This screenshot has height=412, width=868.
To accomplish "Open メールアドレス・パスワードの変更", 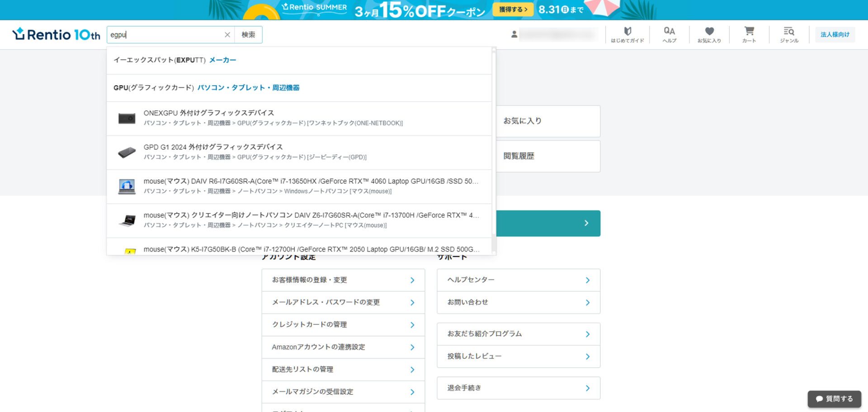I will (343, 302).
